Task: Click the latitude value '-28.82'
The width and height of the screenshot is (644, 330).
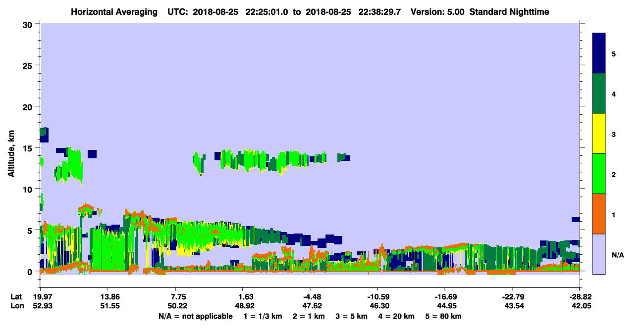Action: pos(579,297)
